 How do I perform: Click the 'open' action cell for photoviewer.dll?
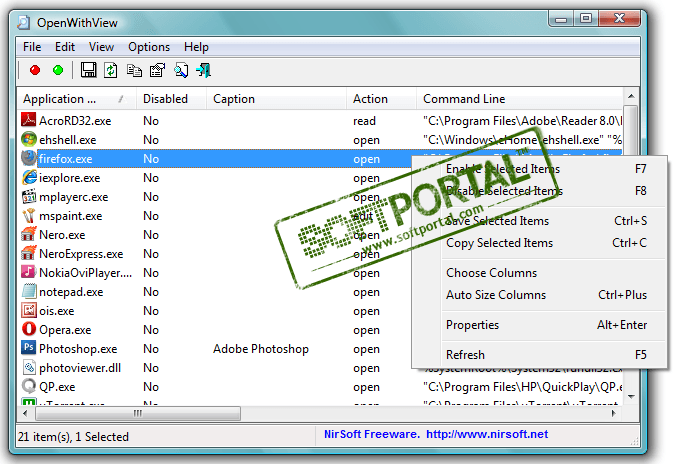tap(366, 369)
